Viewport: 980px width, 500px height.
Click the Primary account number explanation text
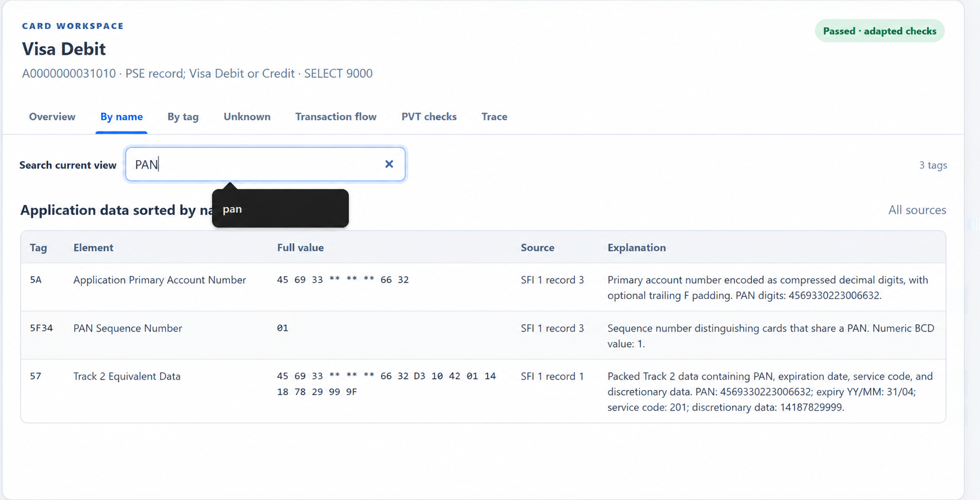[x=768, y=287]
